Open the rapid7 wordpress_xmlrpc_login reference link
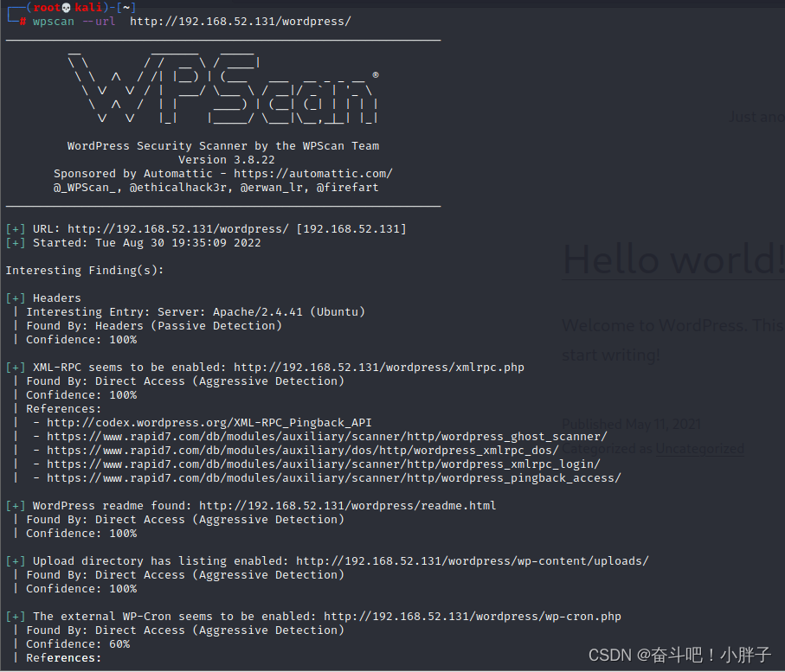This screenshot has height=672, width=785. click(323, 464)
